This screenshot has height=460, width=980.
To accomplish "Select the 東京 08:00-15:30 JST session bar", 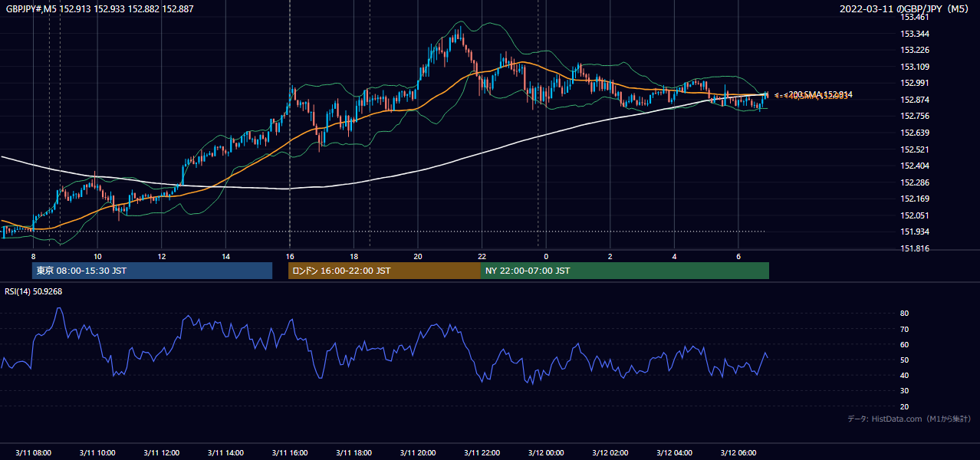I will click(x=152, y=271).
